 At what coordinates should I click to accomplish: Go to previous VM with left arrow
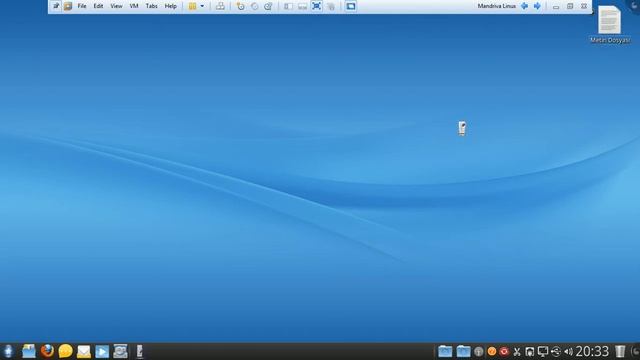[x=524, y=6]
